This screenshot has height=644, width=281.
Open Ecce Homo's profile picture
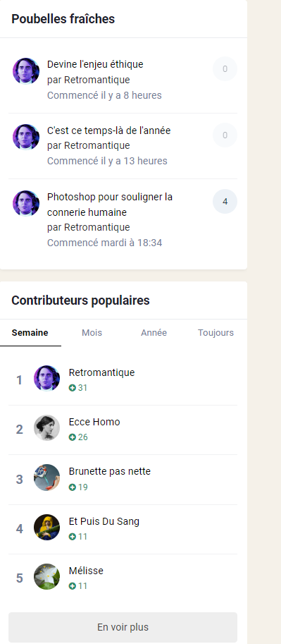tap(46, 428)
